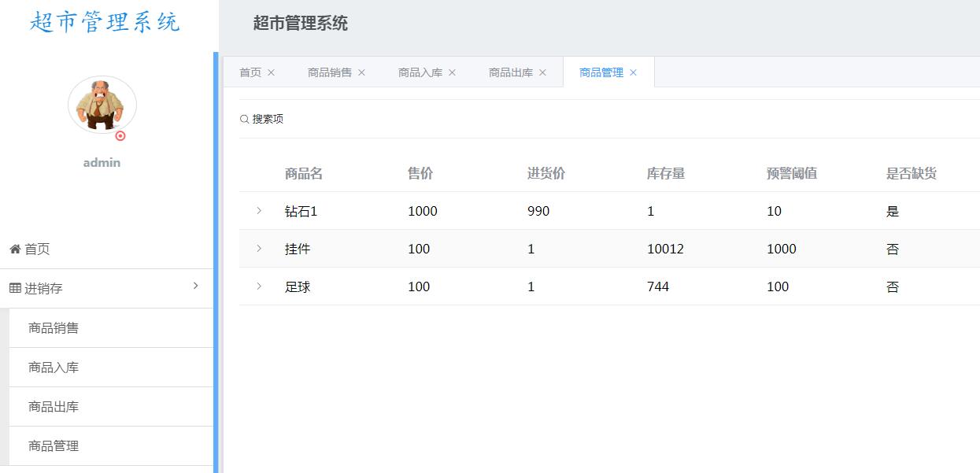Close the 商品销售 tab
The image size is (980, 473).
[x=361, y=72]
